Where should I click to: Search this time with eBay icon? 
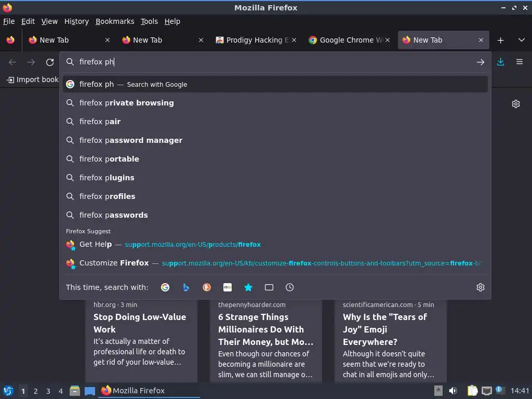click(228, 287)
